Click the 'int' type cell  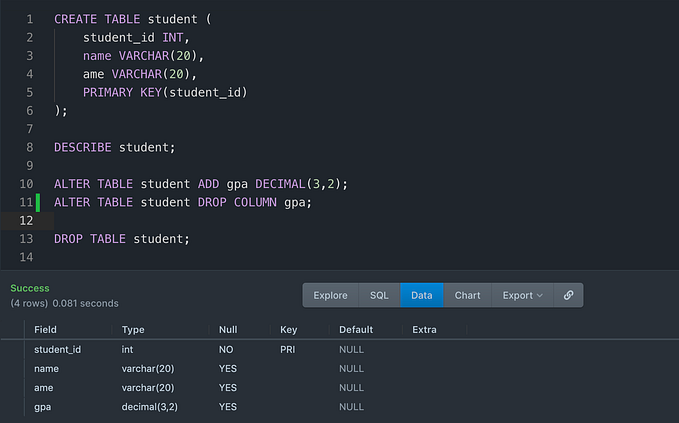click(127, 349)
